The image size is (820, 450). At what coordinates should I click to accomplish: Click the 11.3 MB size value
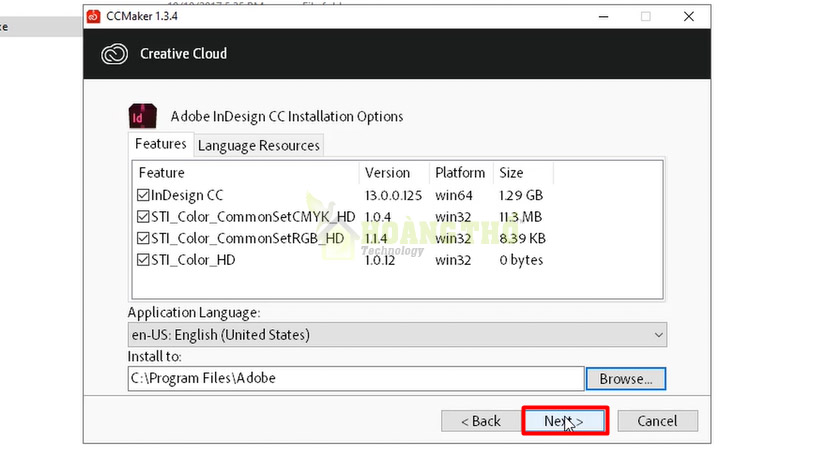point(521,217)
